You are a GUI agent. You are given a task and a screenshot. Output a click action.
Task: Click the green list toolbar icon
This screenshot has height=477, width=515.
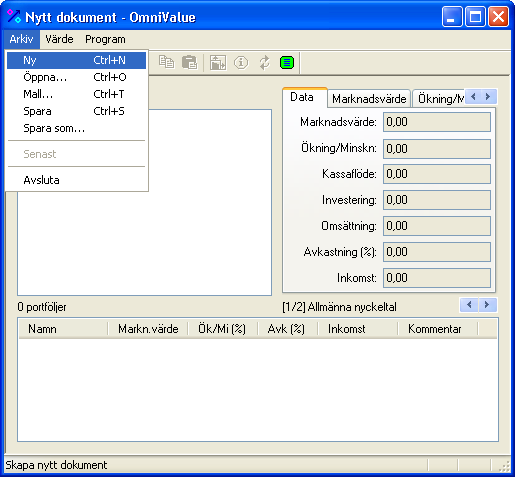pos(287,62)
